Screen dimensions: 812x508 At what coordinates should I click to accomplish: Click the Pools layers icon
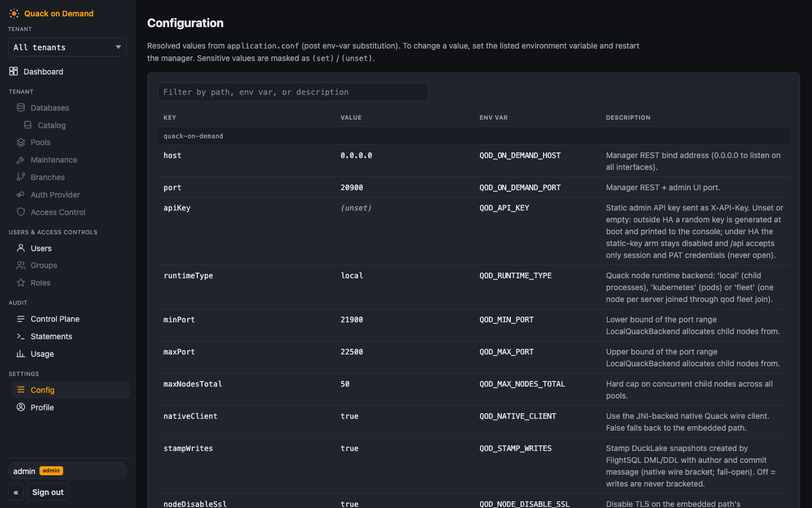coord(21,142)
